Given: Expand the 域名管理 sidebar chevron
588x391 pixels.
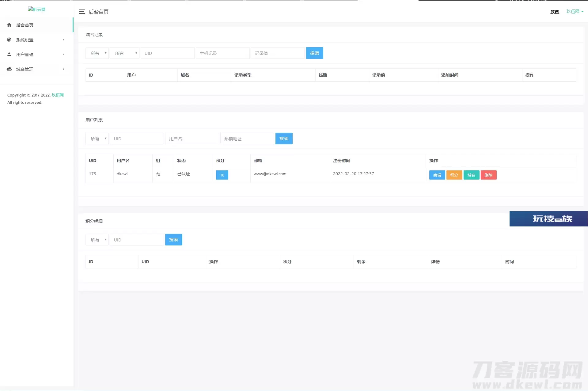Looking at the screenshot, I should tap(63, 69).
